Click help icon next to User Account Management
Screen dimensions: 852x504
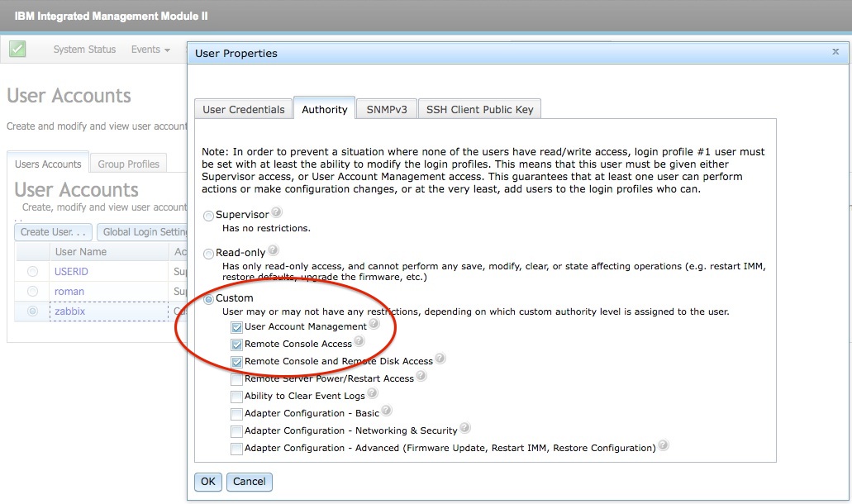(374, 325)
